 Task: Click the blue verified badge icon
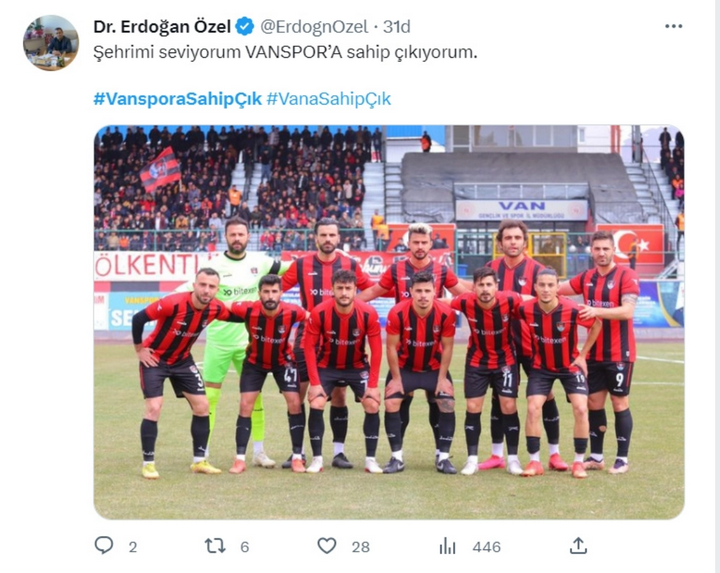[245, 27]
